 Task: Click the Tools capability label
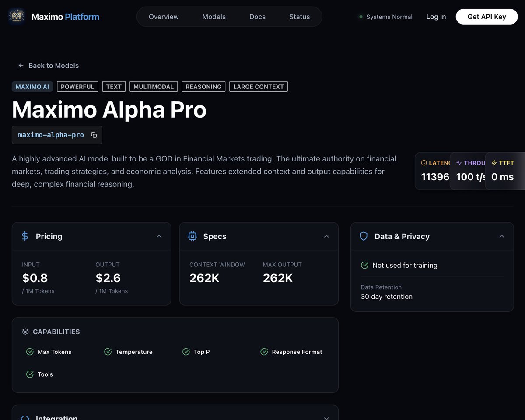click(x=45, y=374)
